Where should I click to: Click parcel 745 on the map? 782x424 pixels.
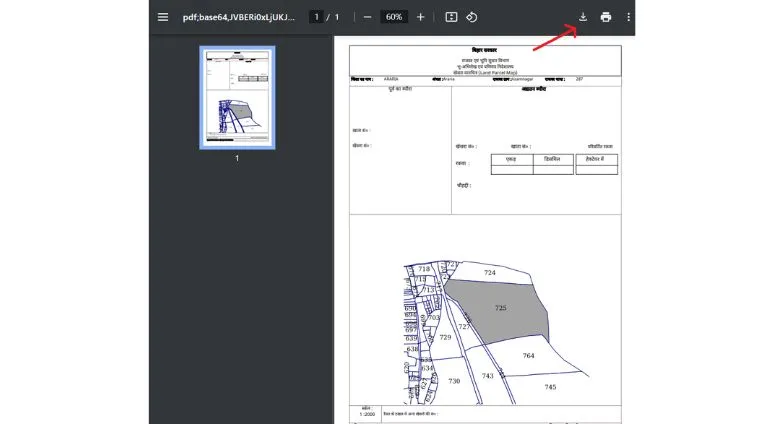pyautogui.click(x=549, y=386)
